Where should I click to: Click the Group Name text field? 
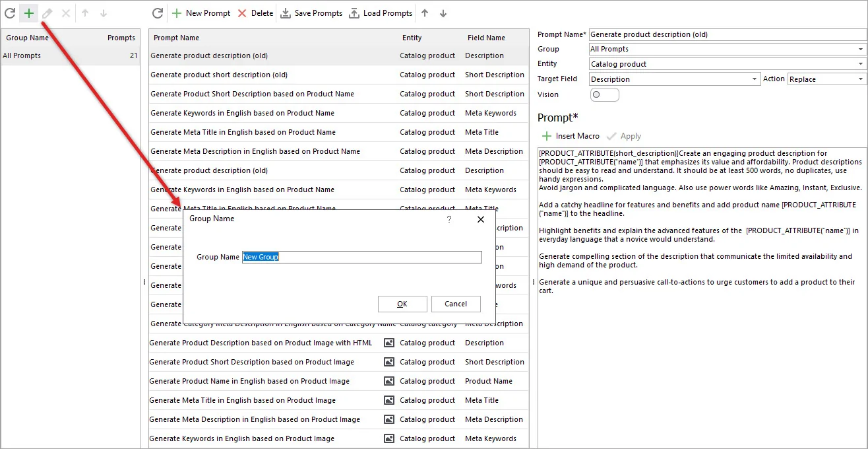[361, 257]
